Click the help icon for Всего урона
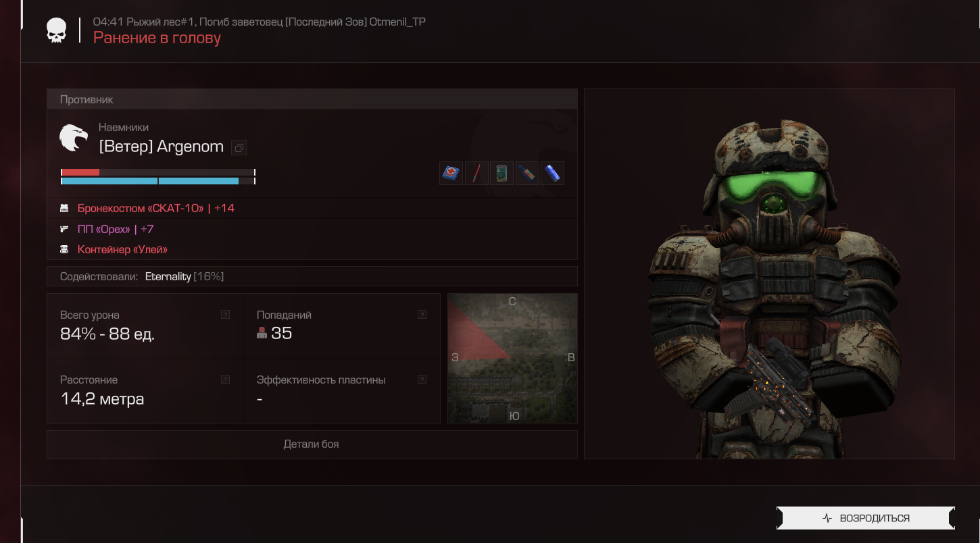The height and width of the screenshot is (543, 980). click(226, 315)
